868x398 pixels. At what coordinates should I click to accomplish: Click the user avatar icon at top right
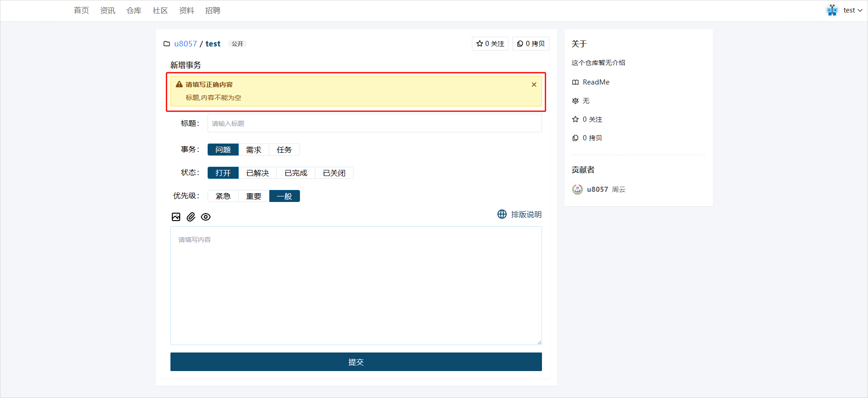click(x=832, y=10)
